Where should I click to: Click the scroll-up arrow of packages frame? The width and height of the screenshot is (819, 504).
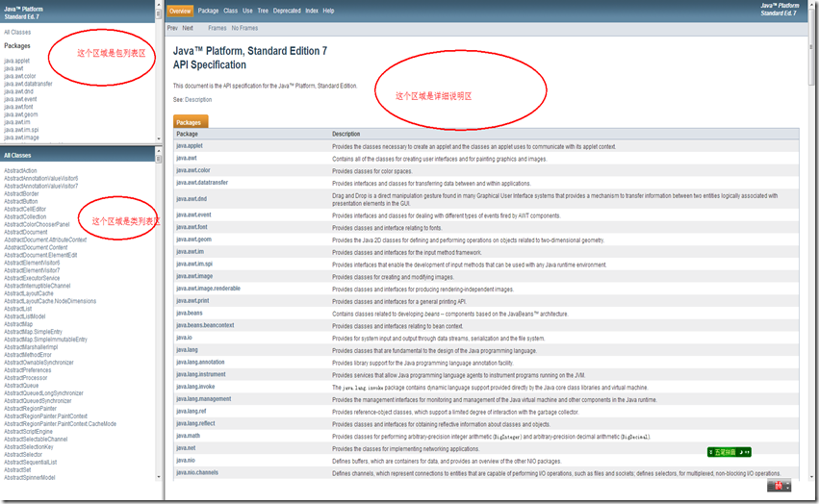click(x=159, y=3)
